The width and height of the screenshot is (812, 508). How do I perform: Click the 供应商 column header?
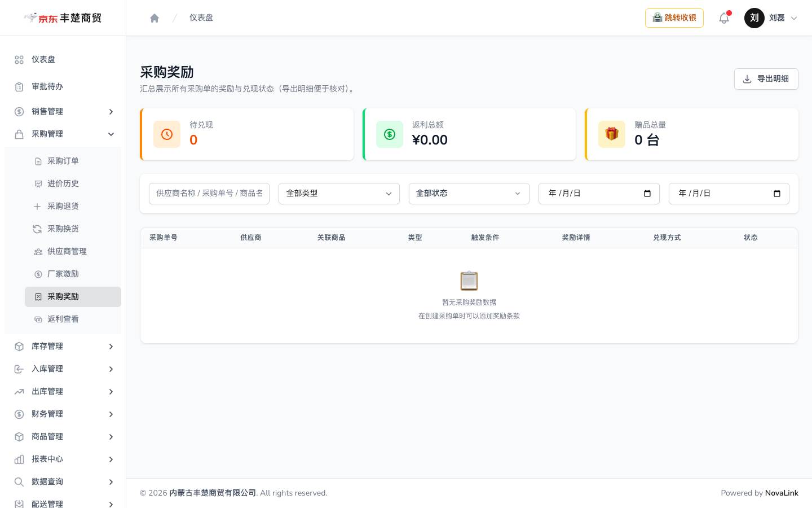tap(251, 238)
